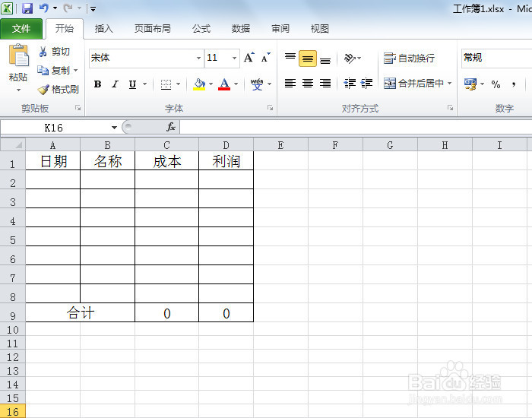
Task: Open the Paste options arrow under 粘贴
Action: (19, 90)
